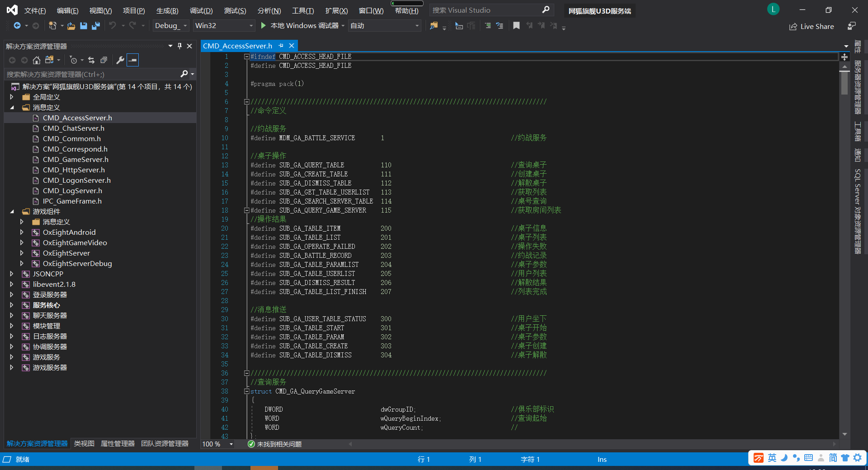Screen dimensions: 868x470
Task: Open Properties wrench icon in Solution Explorer
Action: 120,60
